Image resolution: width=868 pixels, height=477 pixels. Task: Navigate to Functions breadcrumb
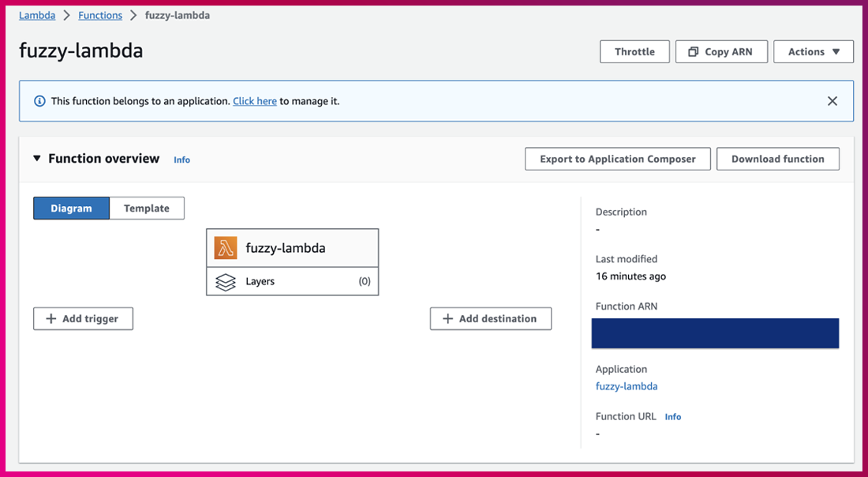click(100, 15)
